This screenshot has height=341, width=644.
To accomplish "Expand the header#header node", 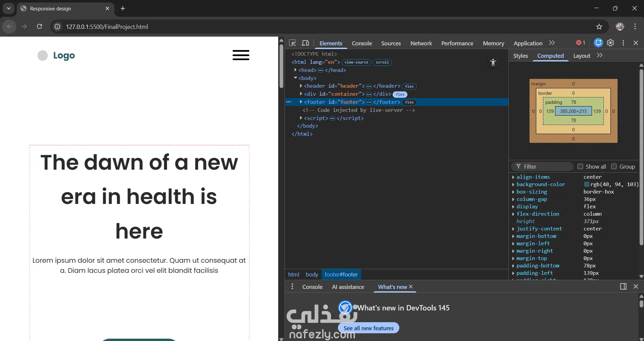I will pos(301,86).
